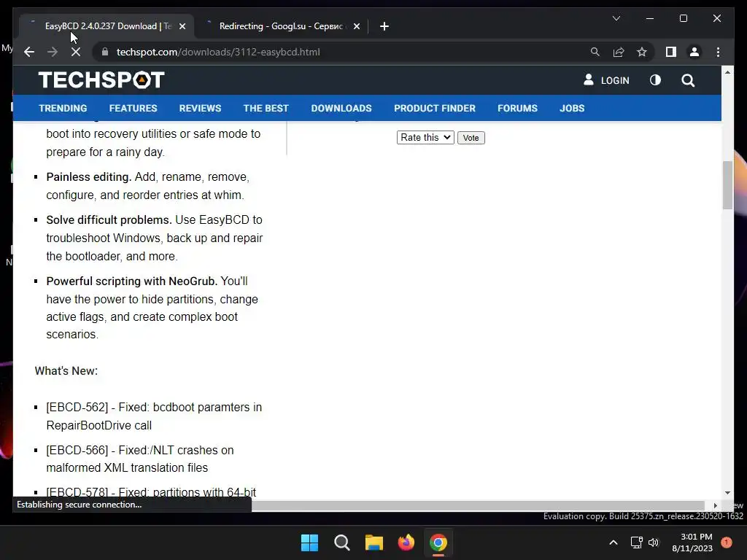
Task: Click the horizontal scroll right arrow
Action: click(715, 505)
